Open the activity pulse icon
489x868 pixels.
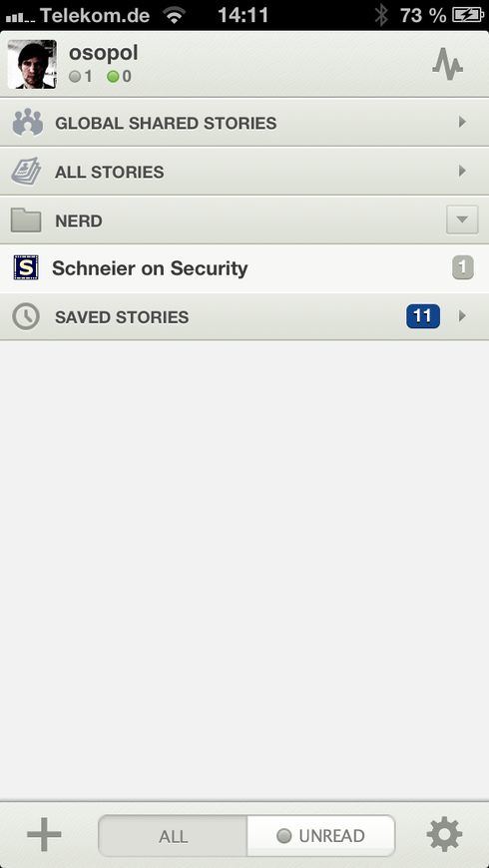pyautogui.click(x=447, y=65)
